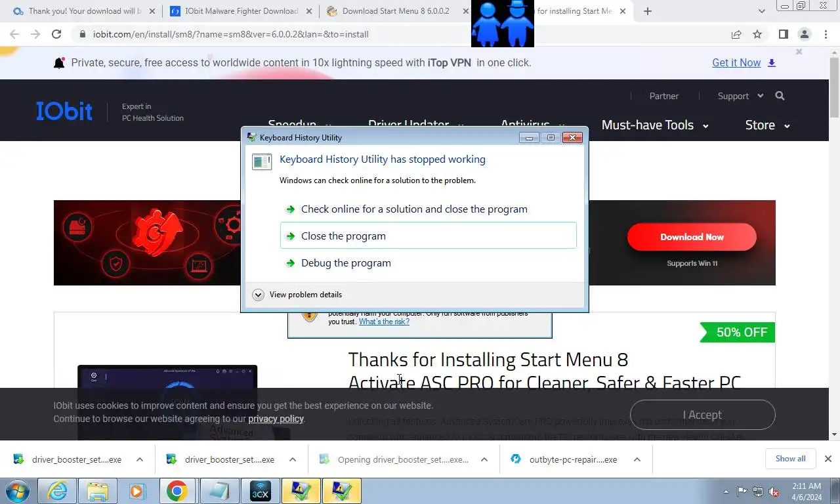Expand the Must-have Tools menu
The height and width of the screenshot is (504, 840).
click(x=655, y=125)
